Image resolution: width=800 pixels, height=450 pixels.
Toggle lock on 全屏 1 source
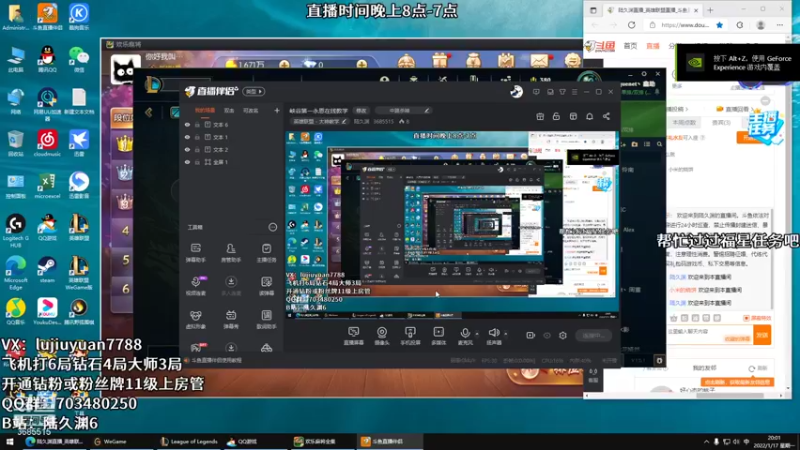(x=197, y=162)
